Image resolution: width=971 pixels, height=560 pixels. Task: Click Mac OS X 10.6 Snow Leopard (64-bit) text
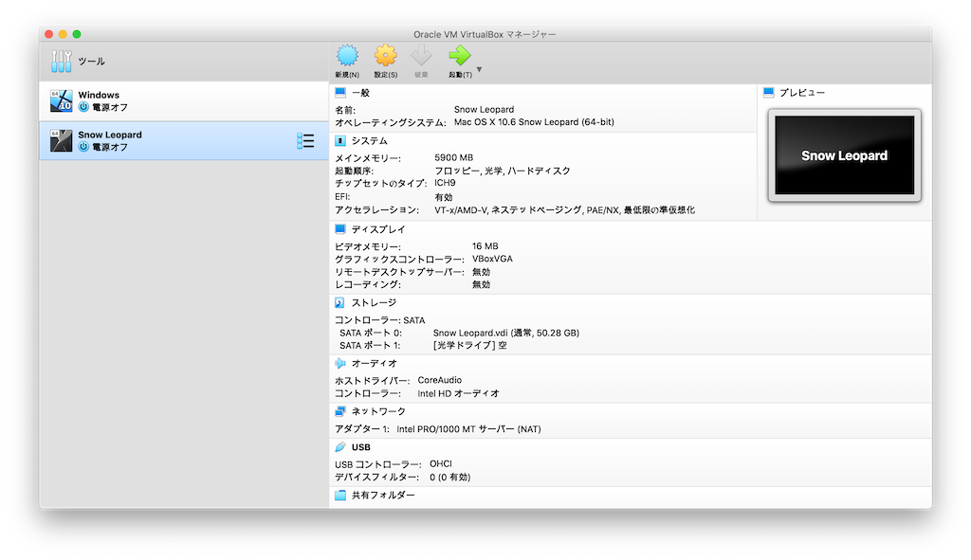[534, 122]
